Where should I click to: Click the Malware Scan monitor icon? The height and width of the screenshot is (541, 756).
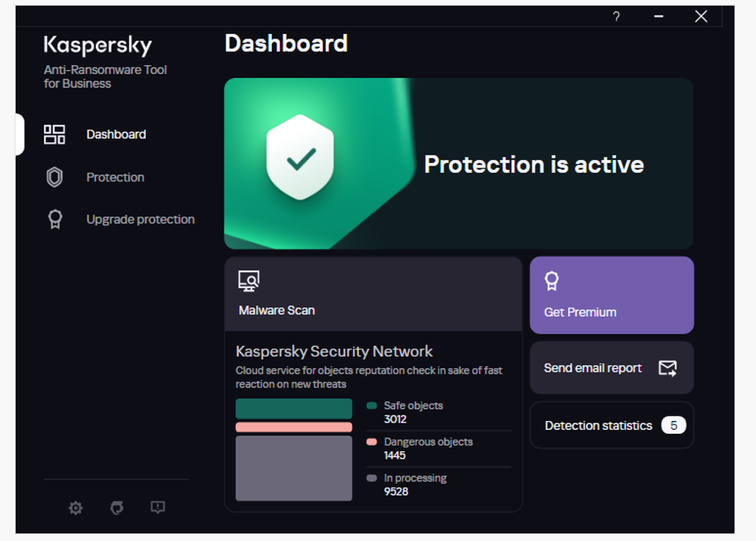pos(249,281)
